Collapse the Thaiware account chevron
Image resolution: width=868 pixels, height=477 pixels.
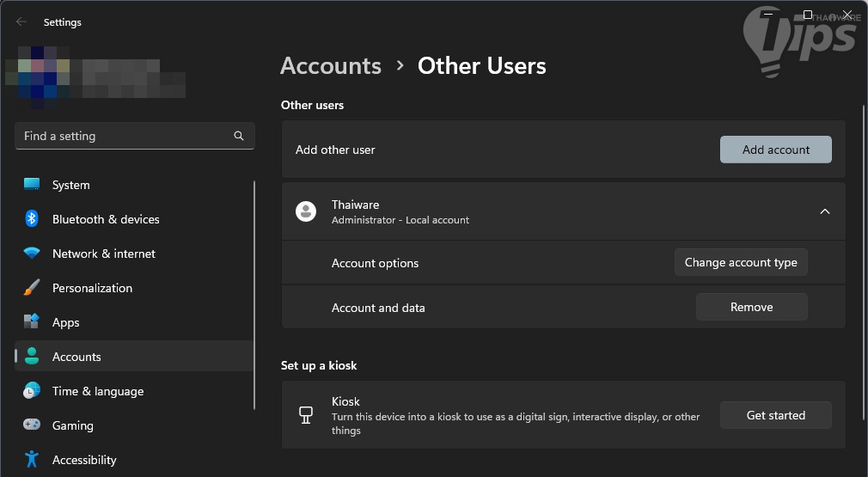(x=824, y=211)
